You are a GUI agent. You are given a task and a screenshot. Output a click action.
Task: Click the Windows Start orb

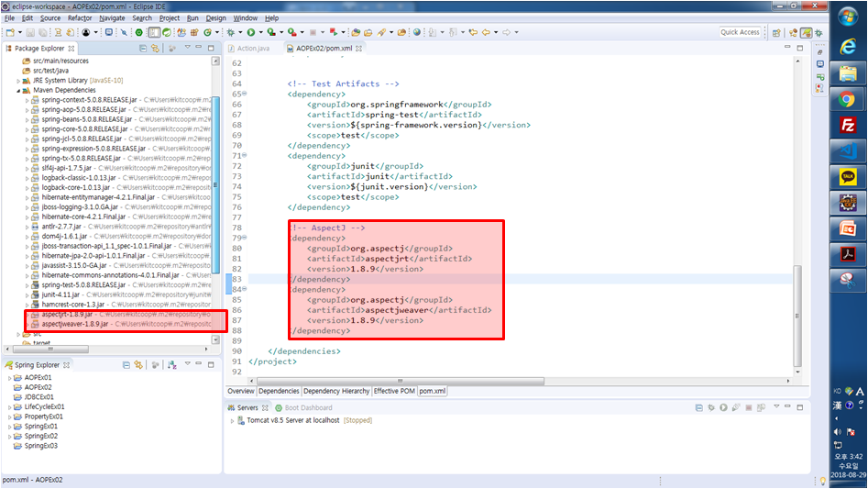[848, 17]
